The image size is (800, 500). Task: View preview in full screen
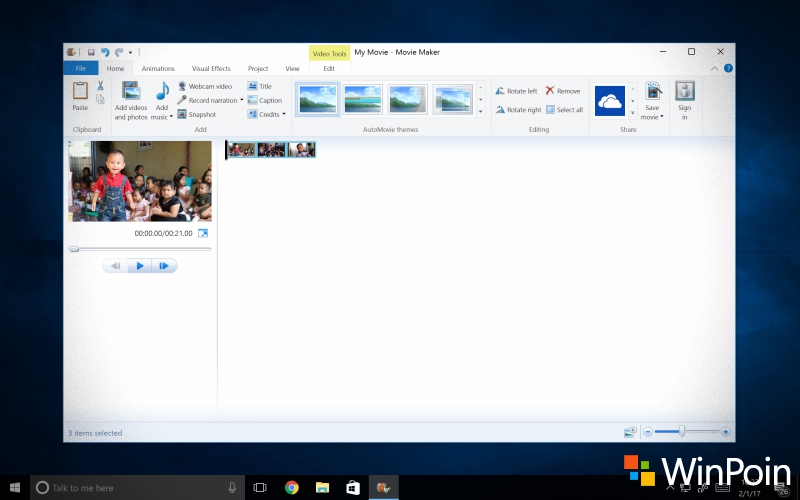[203, 233]
